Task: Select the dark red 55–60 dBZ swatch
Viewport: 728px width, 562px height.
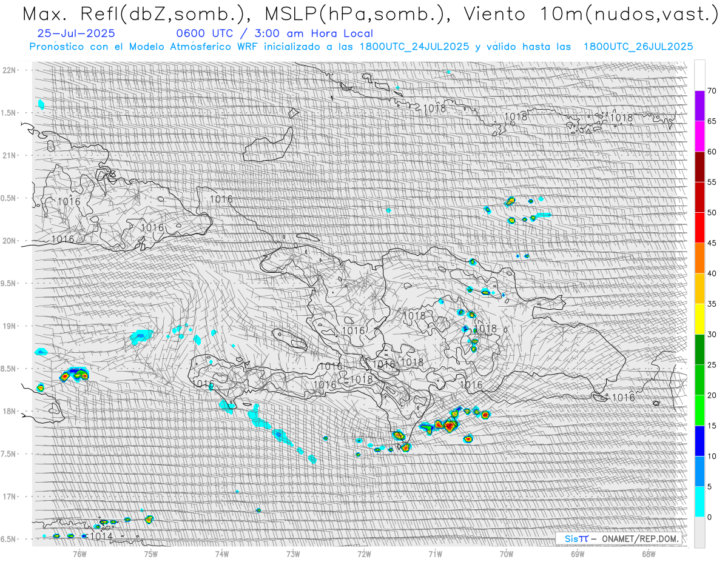Action: pos(699,167)
